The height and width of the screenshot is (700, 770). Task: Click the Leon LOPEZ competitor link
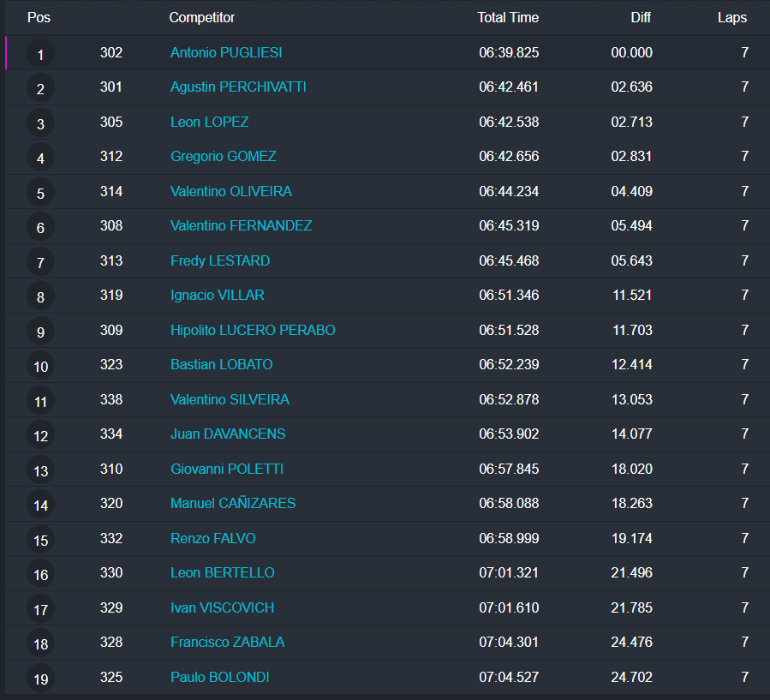point(209,122)
